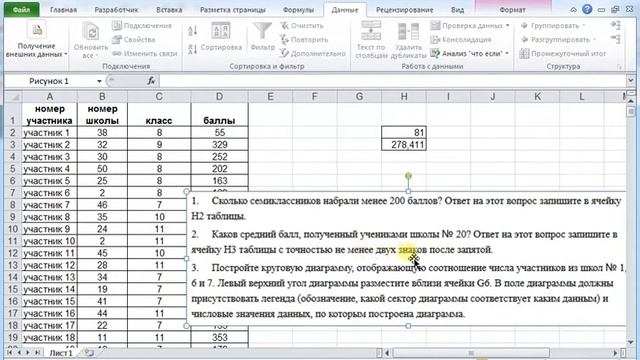Open the Файл tab
Image resolution: width=640 pixels, height=360 pixels.
coord(21,9)
